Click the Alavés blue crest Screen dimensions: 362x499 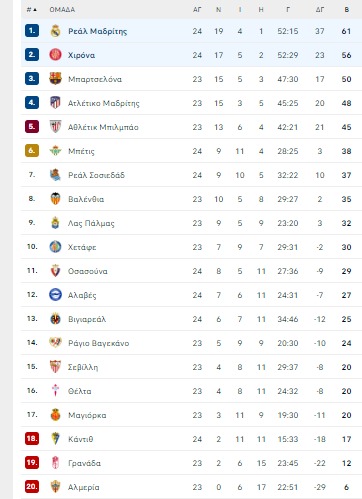(x=55, y=295)
